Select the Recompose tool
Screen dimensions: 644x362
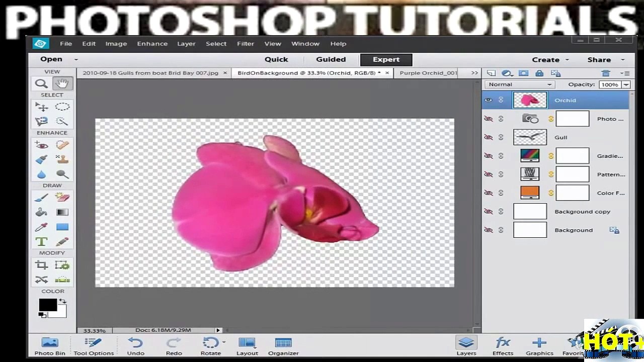tap(62, 265)
